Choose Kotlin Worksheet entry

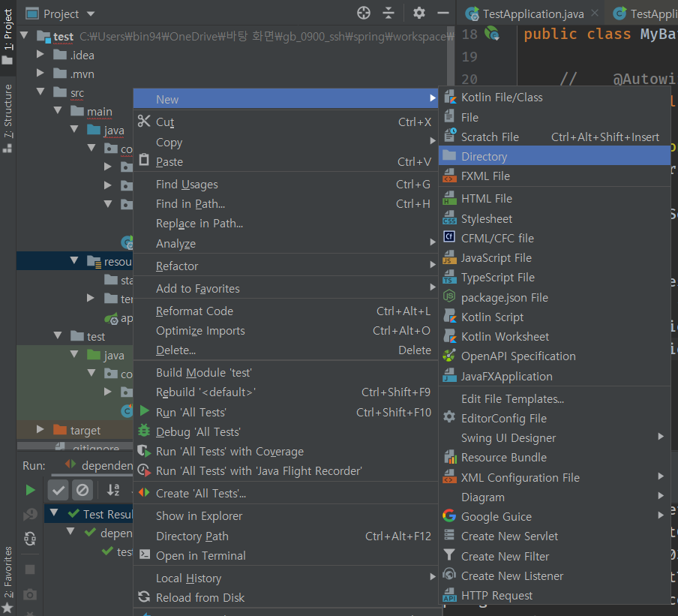554,337
